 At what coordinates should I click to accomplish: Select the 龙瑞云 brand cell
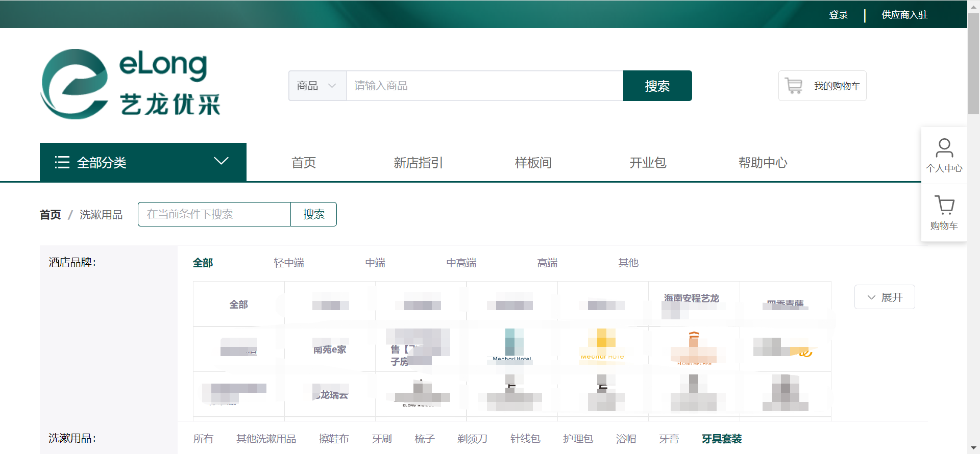[330, 394]
